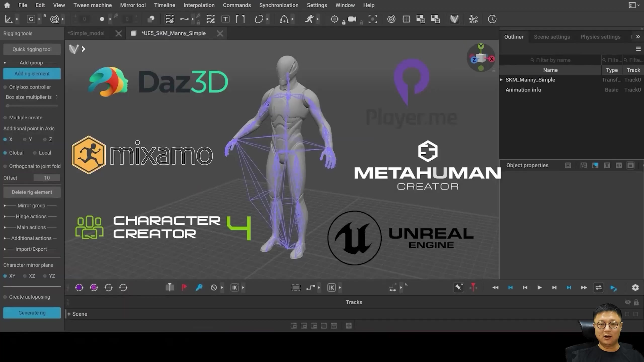Click the gear settings icon near playback
This screenshot has width=644, height=362.
point(635,287)
